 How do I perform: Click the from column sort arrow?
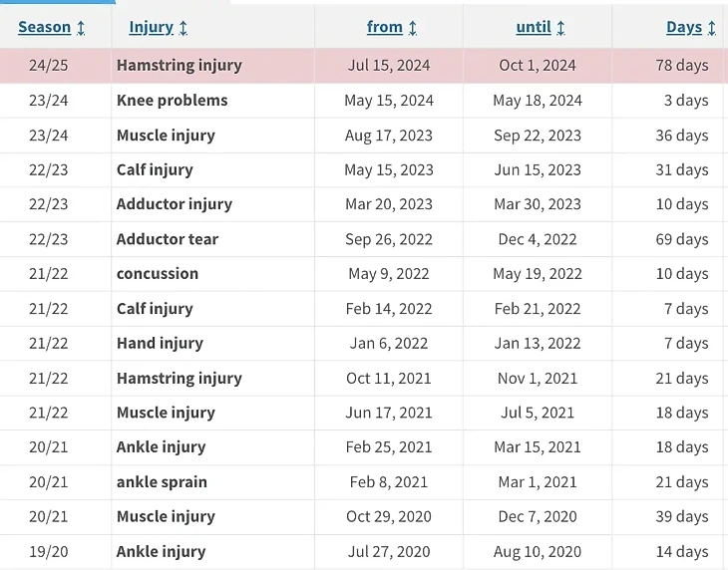412,28
